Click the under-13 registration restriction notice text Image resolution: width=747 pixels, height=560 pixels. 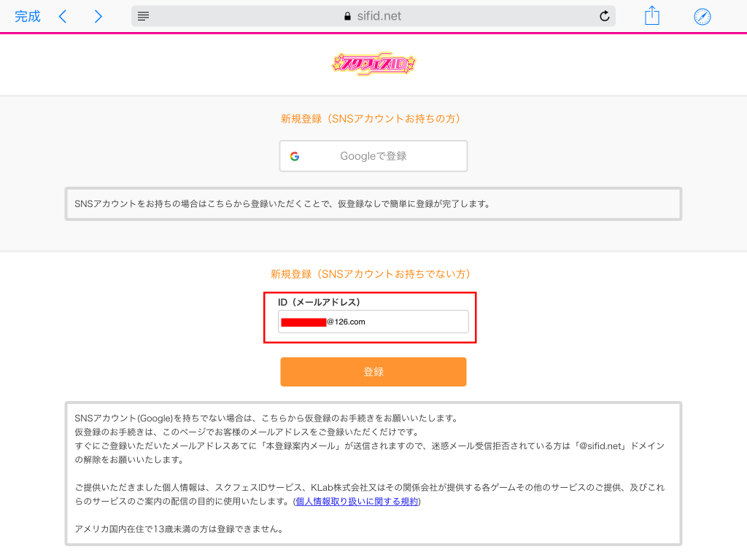pyautogui.click(x=179, y=529)
